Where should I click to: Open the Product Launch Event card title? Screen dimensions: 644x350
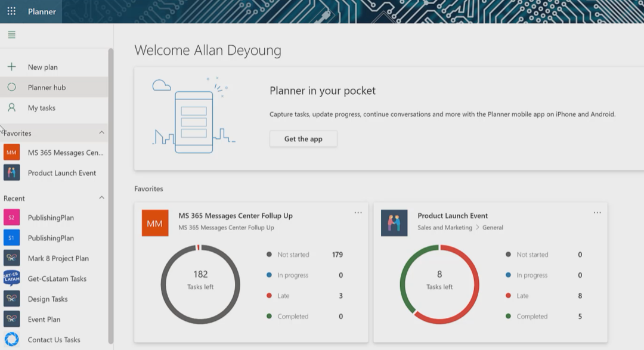(x=453, y=216)
